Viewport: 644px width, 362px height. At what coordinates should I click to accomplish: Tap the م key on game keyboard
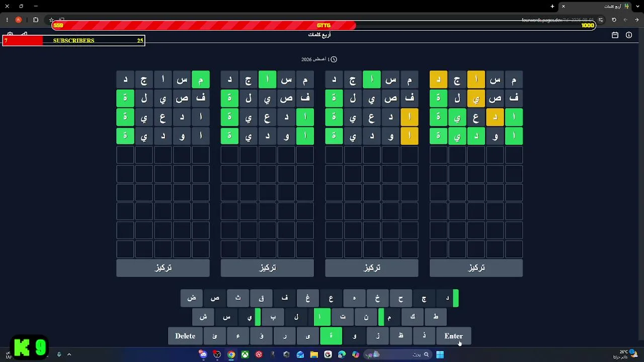[389, 317]
